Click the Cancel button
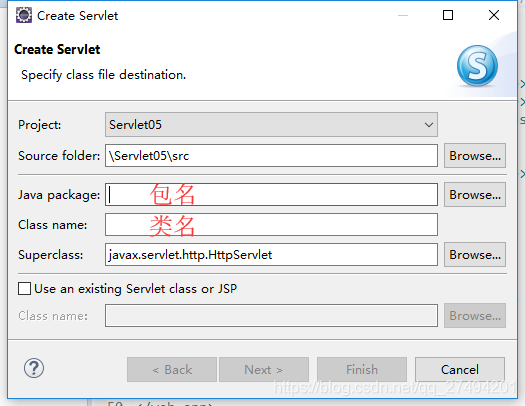The image size is (525, 406). point(460,370)
